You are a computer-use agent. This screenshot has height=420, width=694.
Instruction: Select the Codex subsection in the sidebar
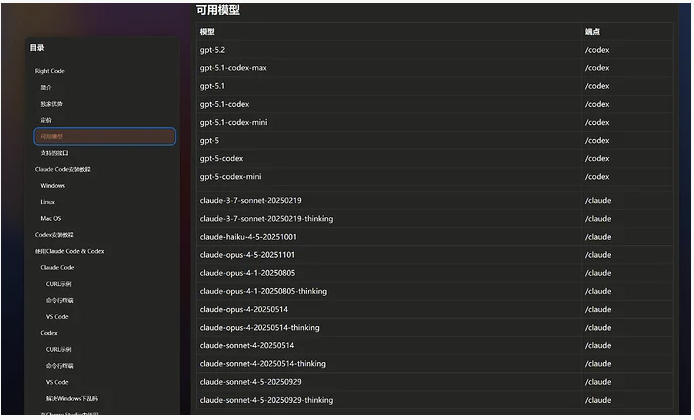(49, 333)
